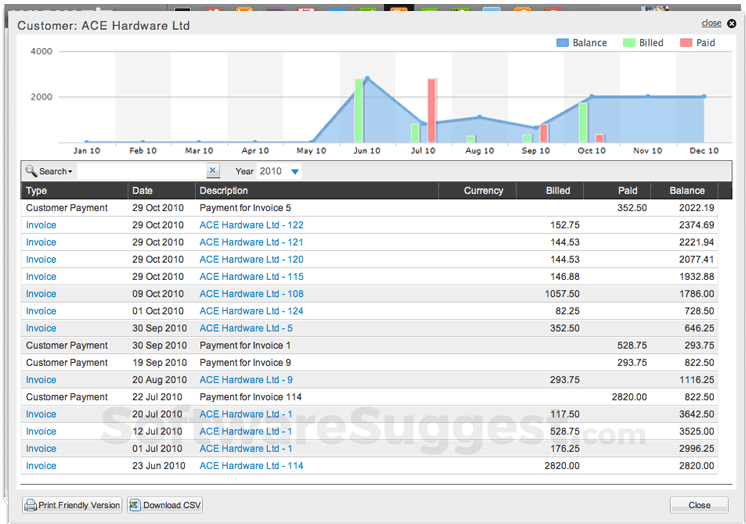The height and width of the screenshot is (524, 746).
Task: Open ACE Hardware Ltd - 1 dated 20 Jul 2010
Action: point(246,414)
